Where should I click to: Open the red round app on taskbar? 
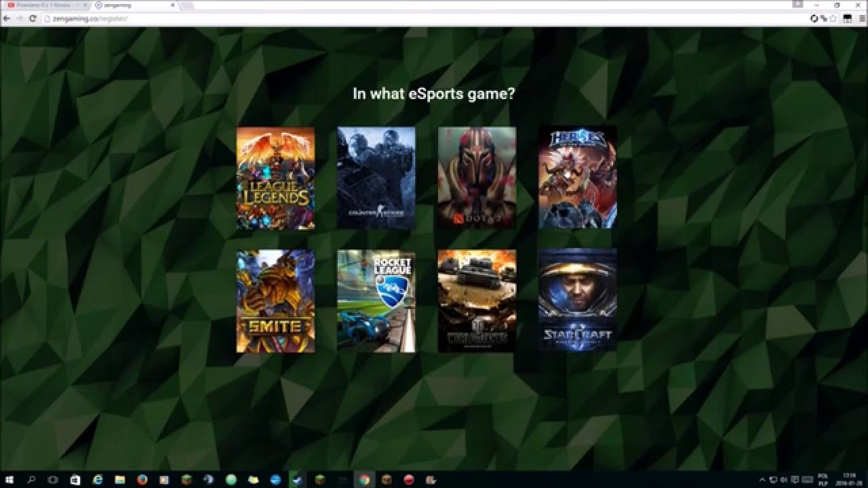(x=408, y=479)
